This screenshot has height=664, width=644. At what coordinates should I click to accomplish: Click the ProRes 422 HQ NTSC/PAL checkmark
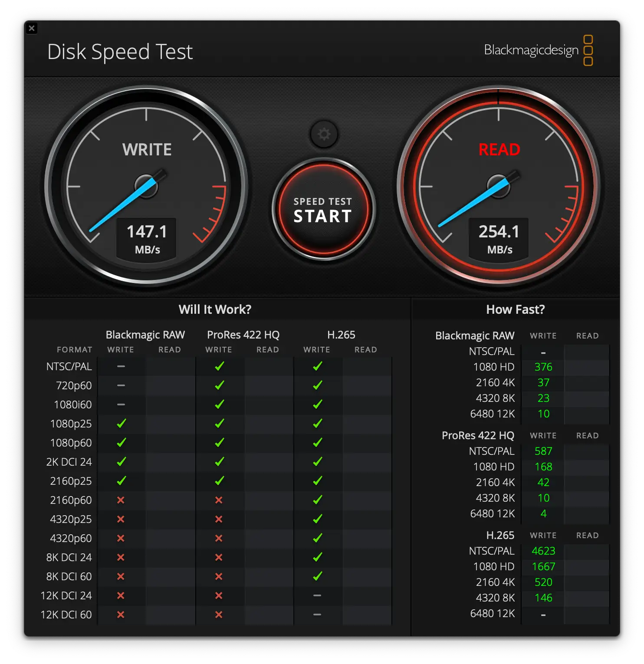[219, 366]
